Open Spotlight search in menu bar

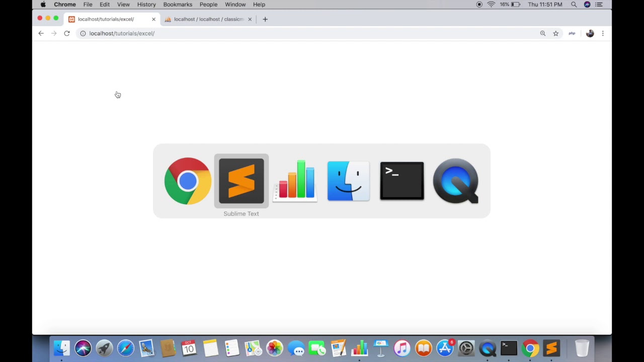click(574, 5)
